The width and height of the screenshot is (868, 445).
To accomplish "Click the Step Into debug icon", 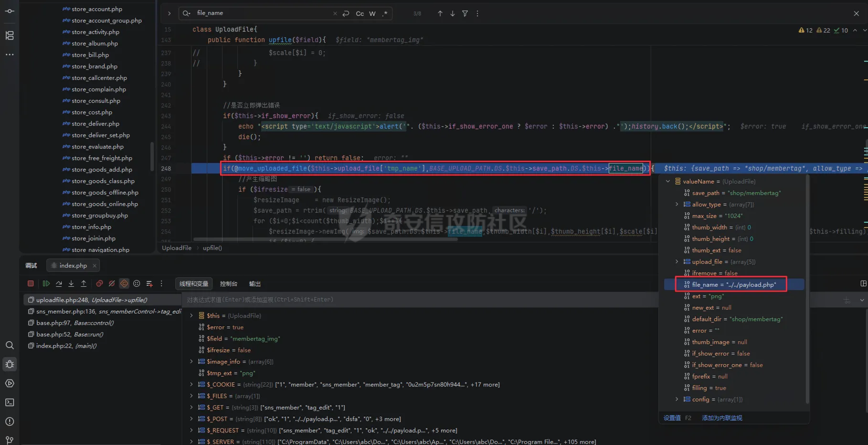I will pos(71,283).
